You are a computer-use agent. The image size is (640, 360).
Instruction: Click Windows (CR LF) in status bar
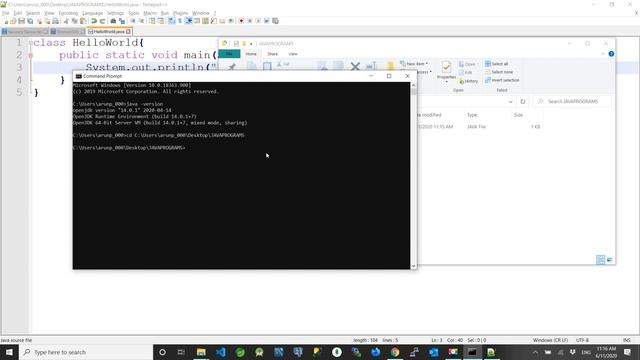pos(550,340)
